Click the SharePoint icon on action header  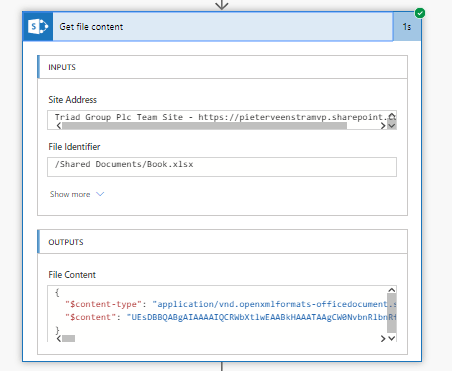38,27
